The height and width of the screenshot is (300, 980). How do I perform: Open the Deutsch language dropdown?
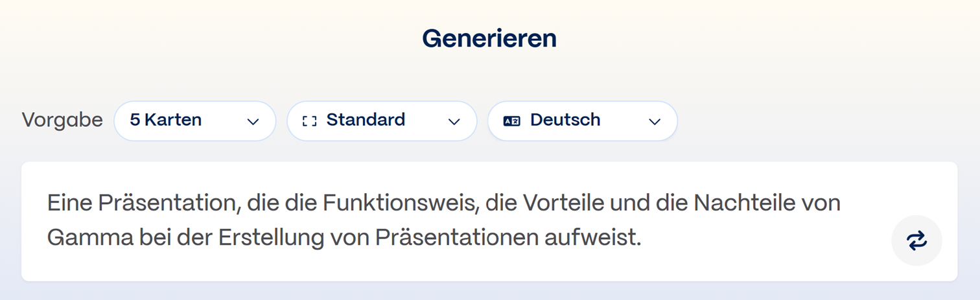tap(583, 121)
